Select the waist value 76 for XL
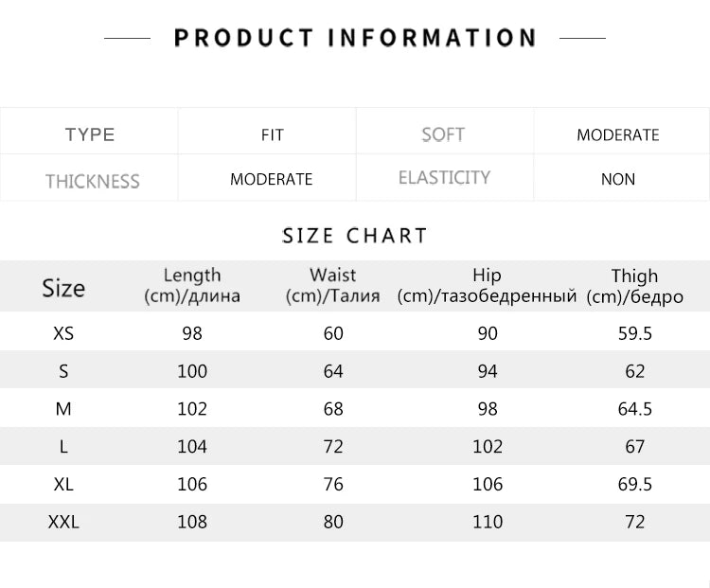Screen dimensions: 710x588 coord(333,484)
